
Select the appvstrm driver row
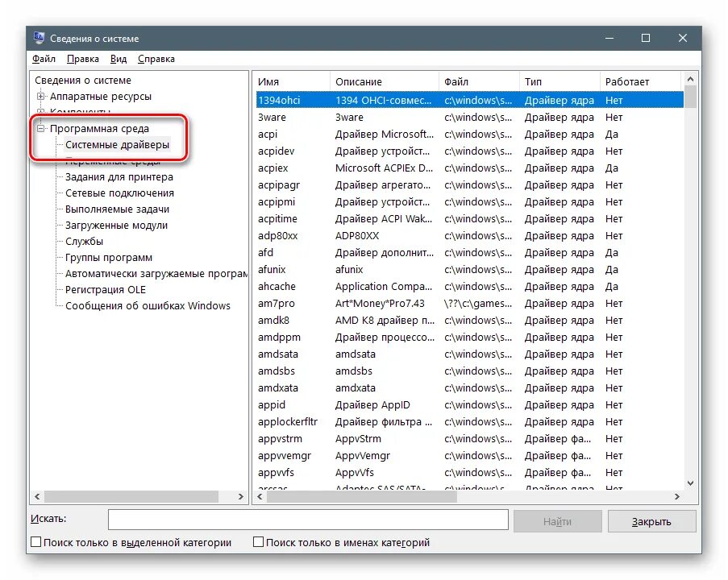coord(469,439)
